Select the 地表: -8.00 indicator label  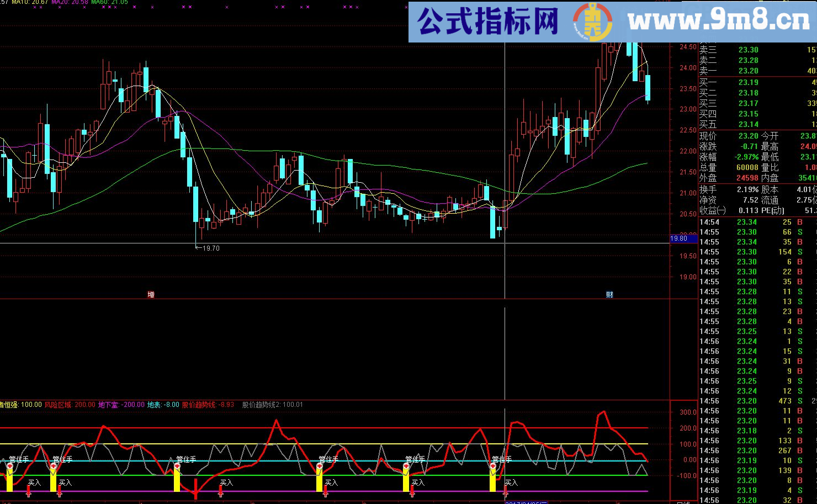tap(163, 405)
